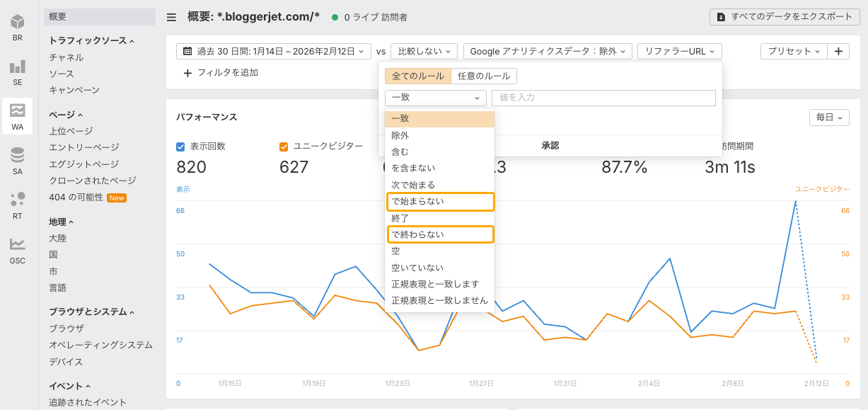Uncheck the ユニークビジター checkbox
Screen dimensions: 868x410
[284, 147]
